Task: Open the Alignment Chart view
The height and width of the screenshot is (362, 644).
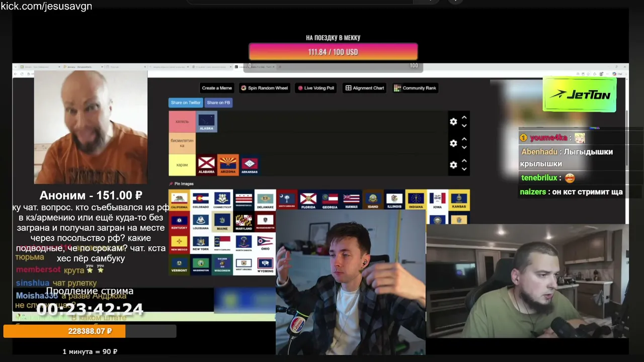Action: point(365,88)
